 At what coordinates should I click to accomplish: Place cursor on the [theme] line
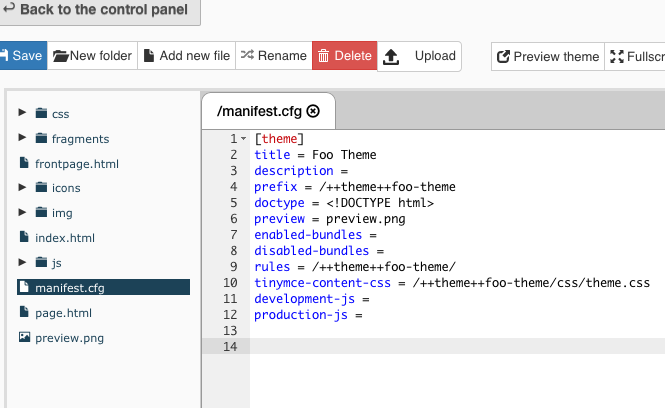(279, 139)
